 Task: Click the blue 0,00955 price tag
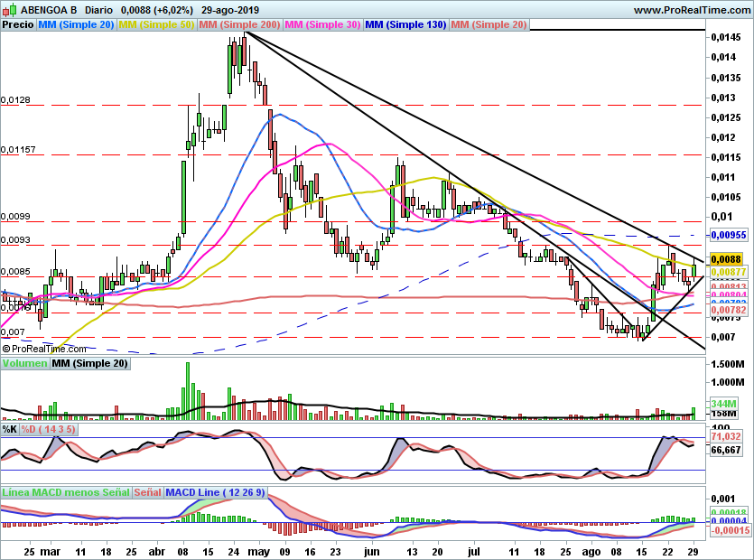pyautogui.click(x=729, y=235)
